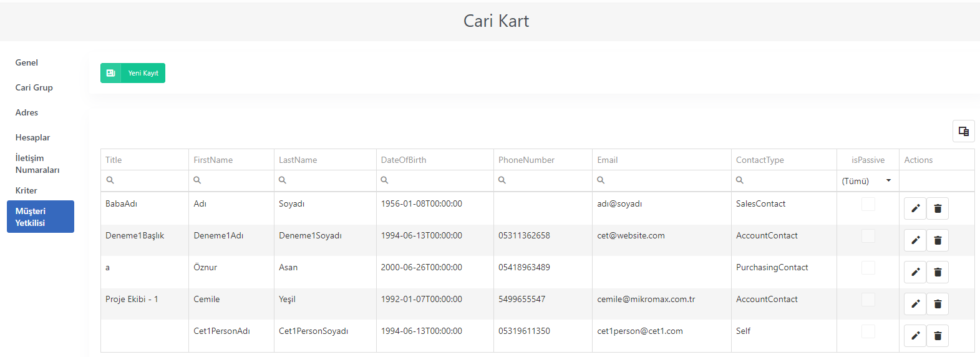980x357 pixels.
Task: Toggle isPassive checkbox for Cemile row
Action: [868, 300]
